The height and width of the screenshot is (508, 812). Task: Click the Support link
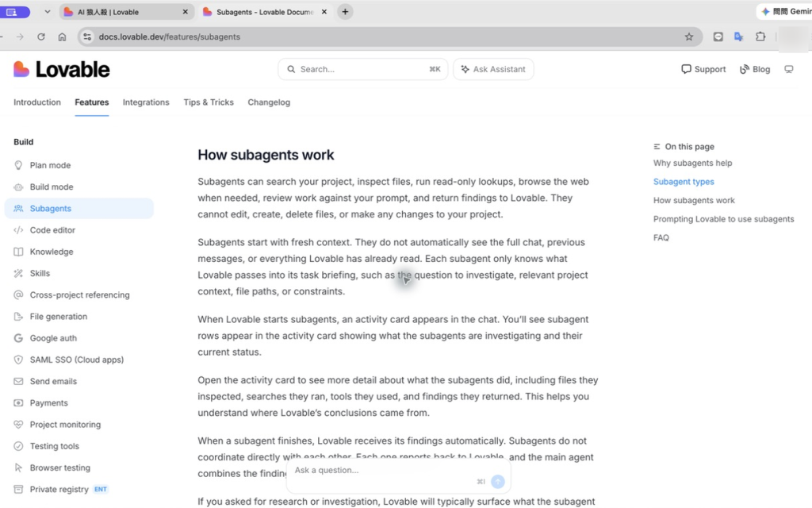[x=703, y=70]
